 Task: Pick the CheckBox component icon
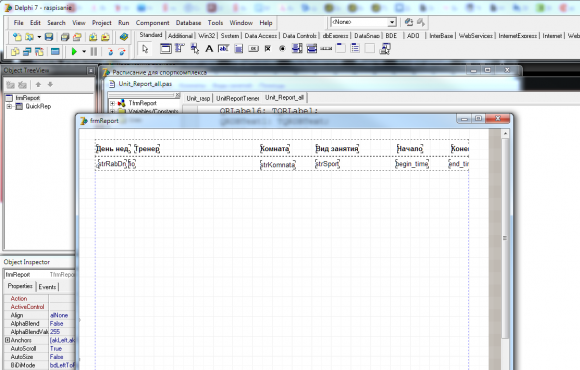pos(268,48)
